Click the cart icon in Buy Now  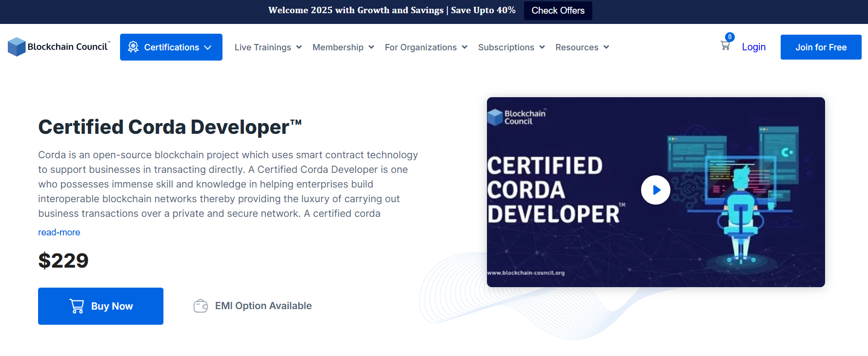point(77,306)
